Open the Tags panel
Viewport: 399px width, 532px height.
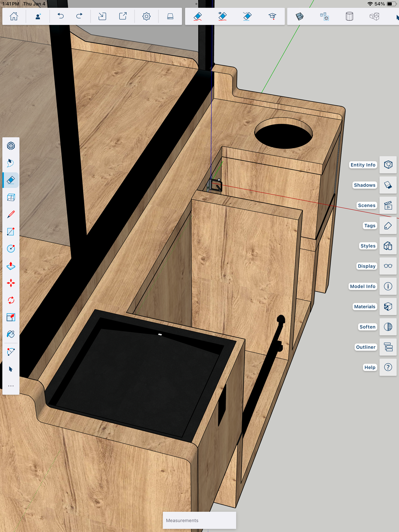tap(388, 226)
